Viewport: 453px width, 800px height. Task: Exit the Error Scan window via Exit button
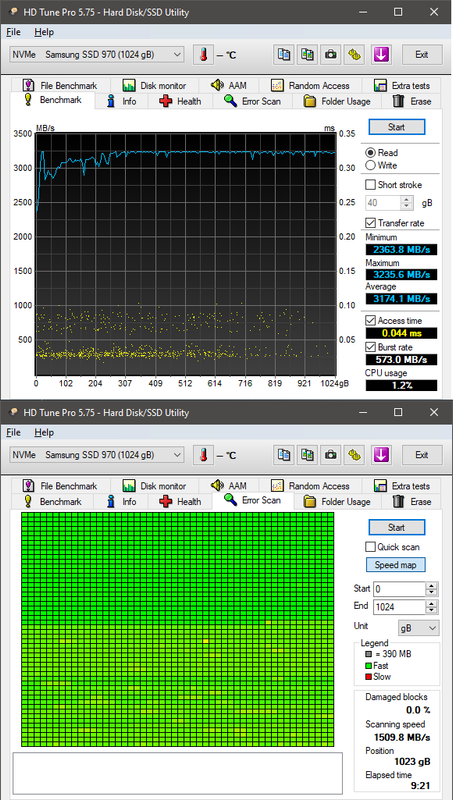coord(421,455)
